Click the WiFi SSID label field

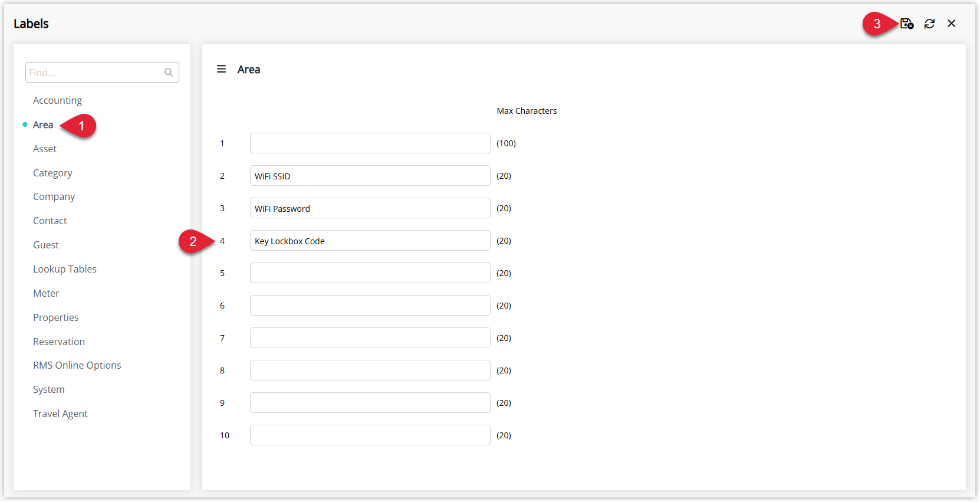click(x=370, y=176)
